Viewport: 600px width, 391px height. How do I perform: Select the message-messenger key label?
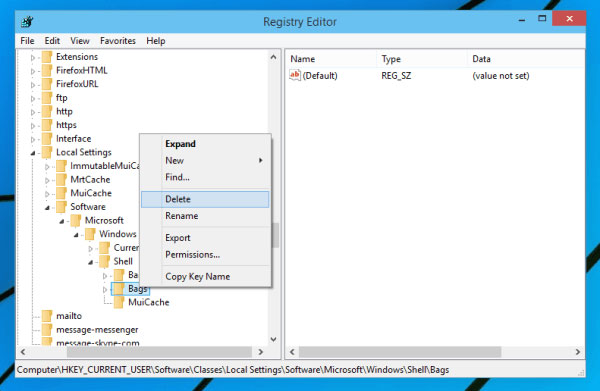97,330
